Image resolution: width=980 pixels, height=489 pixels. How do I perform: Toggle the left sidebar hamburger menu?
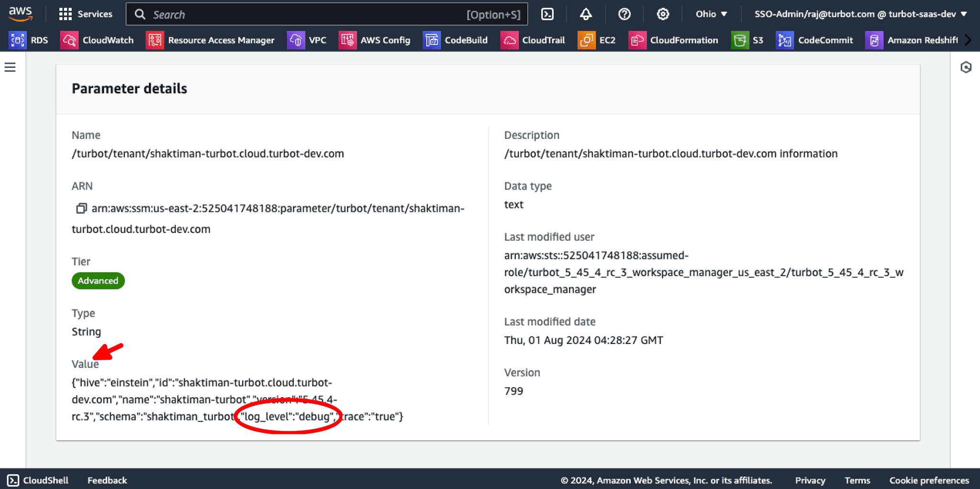coord(10,67)
